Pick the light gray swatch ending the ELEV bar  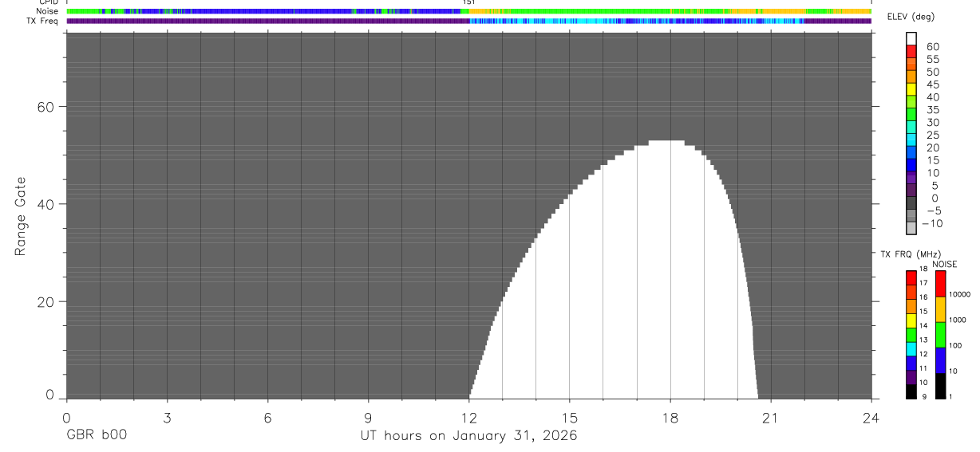[911, 229]
